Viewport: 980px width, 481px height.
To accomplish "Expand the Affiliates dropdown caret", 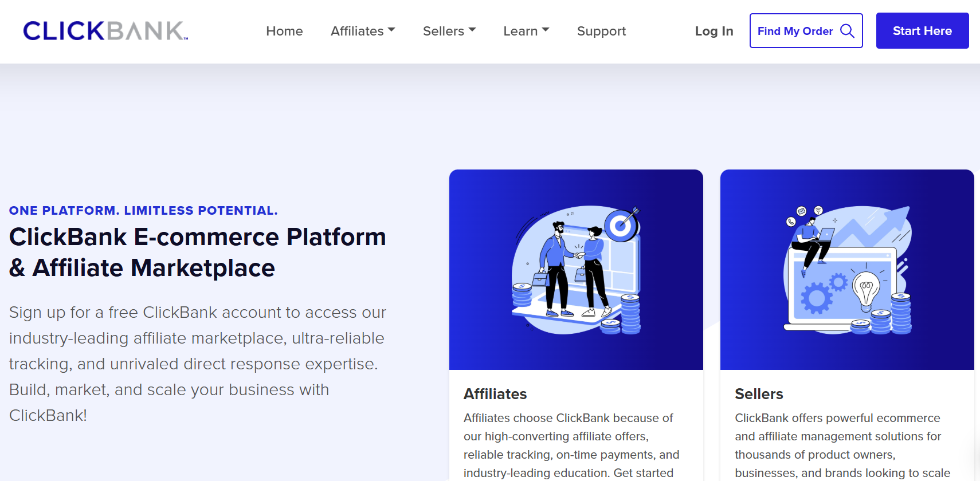I will click(x=391, y=30).
